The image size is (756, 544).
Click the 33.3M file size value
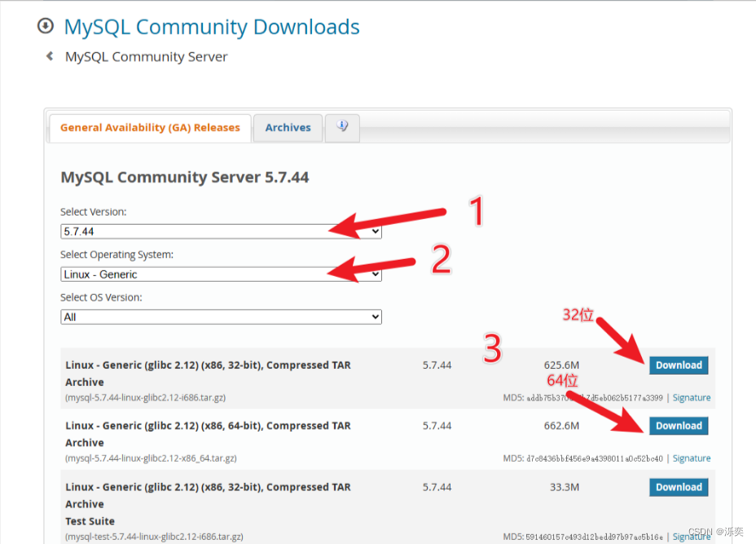pyautogui.click(x=564, y=487)
